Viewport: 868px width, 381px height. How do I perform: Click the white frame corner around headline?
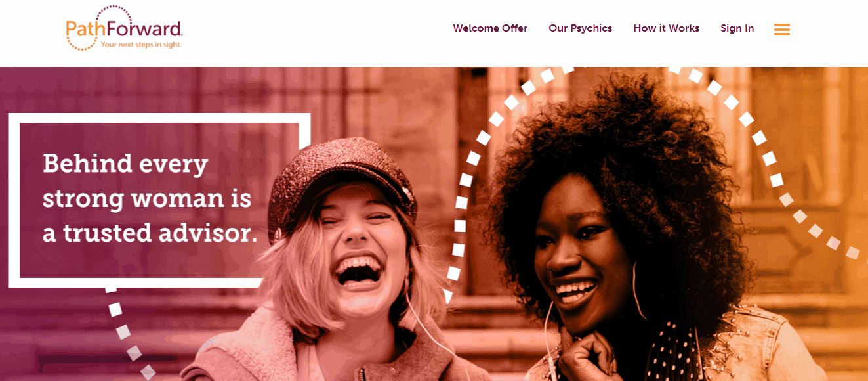coord(304,125)
